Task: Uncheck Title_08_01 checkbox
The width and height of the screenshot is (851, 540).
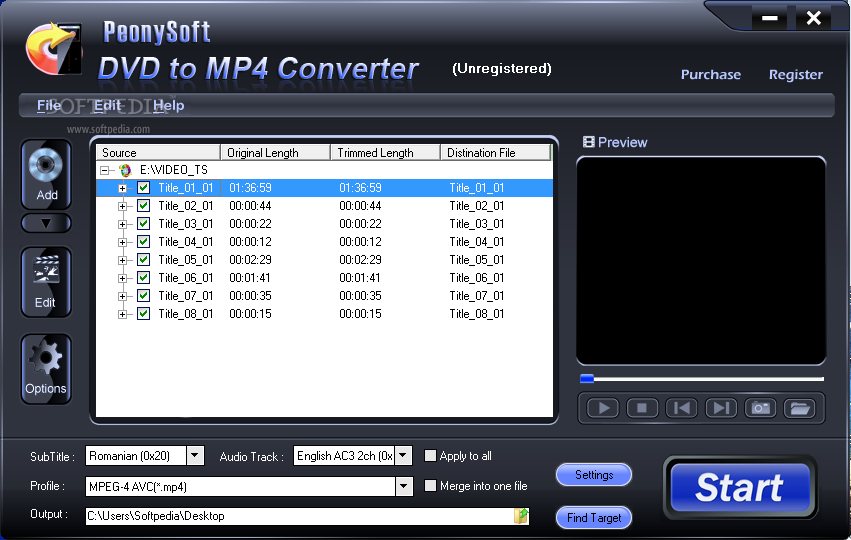Action: pos(143,314)
